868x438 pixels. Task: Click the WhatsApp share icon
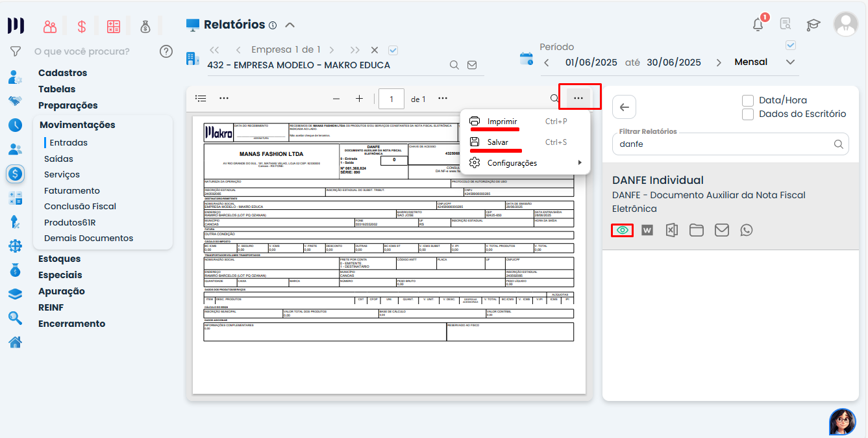[x=747, y=230]
